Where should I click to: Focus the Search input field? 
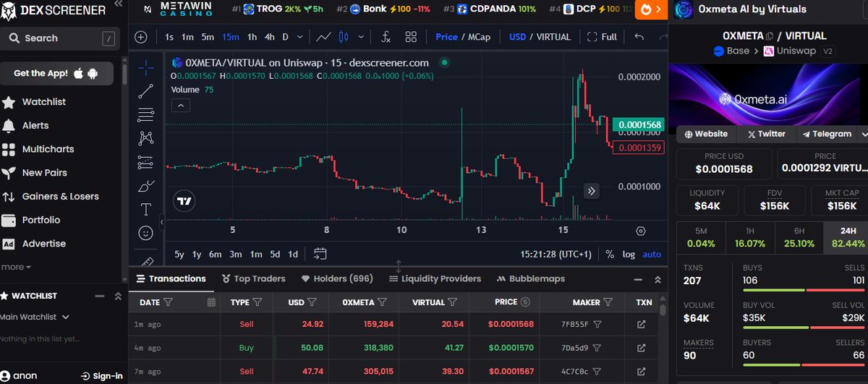click(x=59, y=38)
